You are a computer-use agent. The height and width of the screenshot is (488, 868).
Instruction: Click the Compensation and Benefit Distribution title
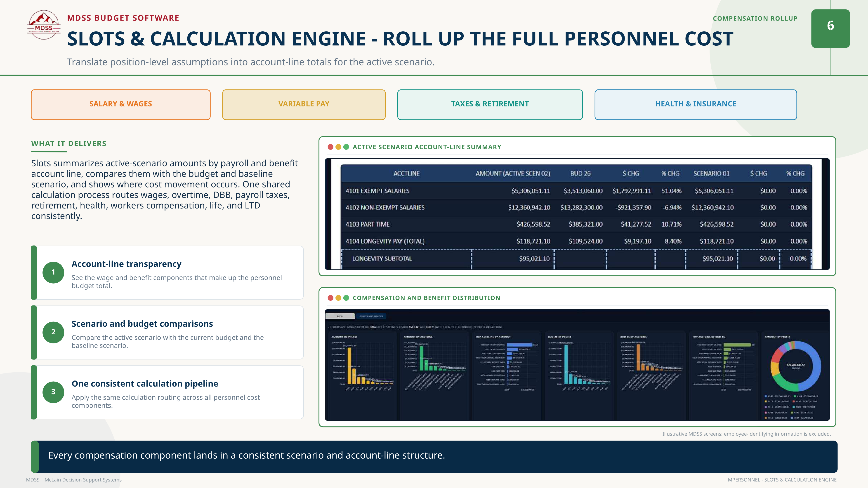click(426, 298)
